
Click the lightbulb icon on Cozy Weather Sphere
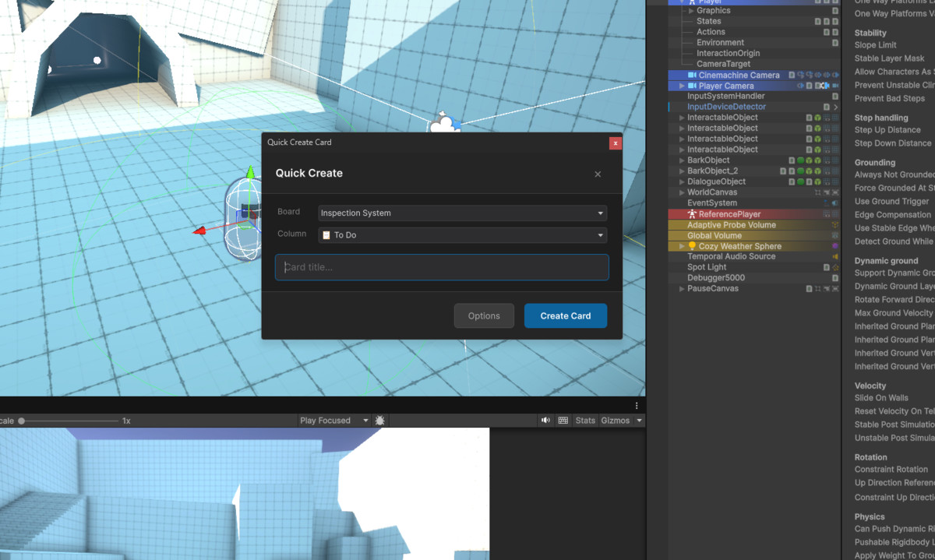[x=692, y=246]
